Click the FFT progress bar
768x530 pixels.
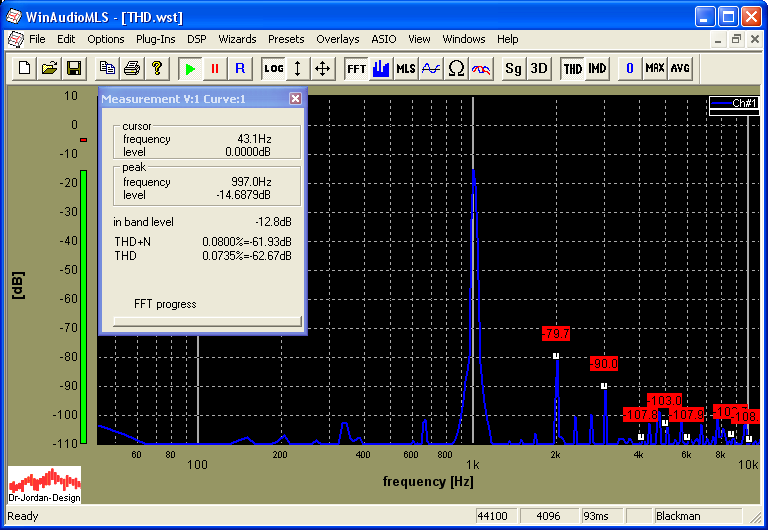tap(207, 321)
